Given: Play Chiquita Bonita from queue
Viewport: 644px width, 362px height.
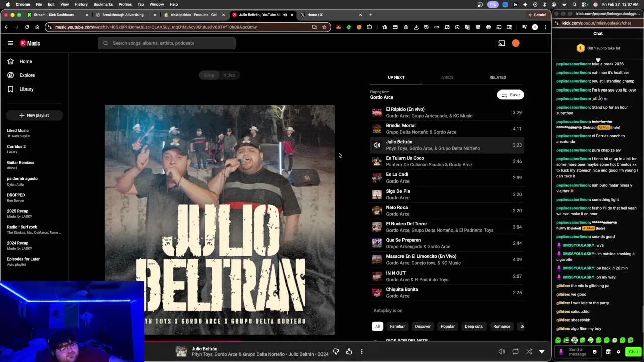Looking at the screenshot, I should (447, 293).
